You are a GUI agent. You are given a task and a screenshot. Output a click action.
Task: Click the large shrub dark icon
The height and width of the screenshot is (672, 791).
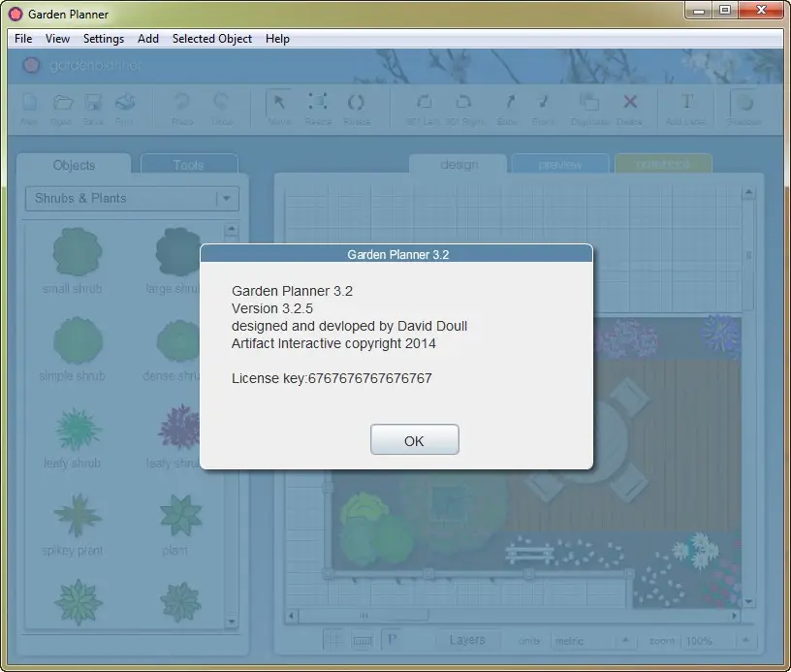[177, 251]
